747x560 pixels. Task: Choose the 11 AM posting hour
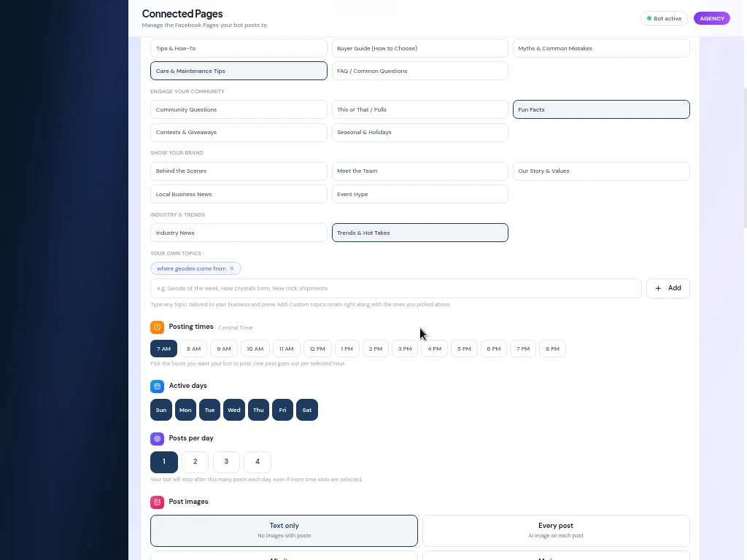tap(286, 349)
